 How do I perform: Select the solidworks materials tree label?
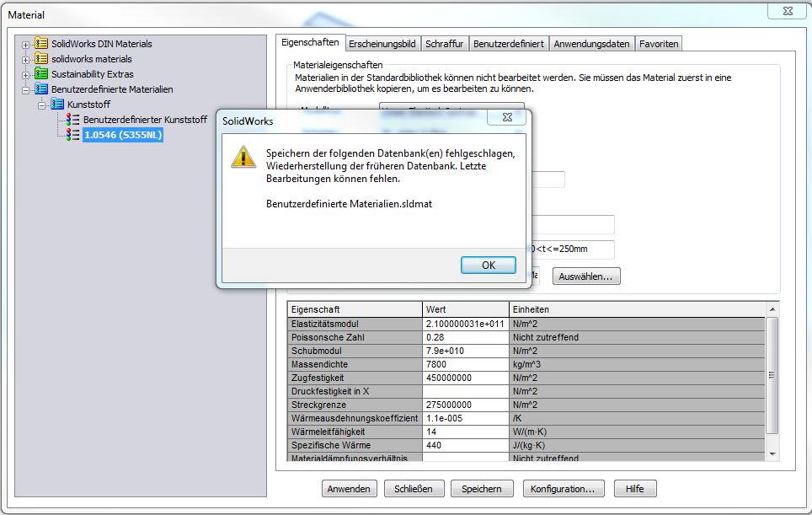pos(92,59)
